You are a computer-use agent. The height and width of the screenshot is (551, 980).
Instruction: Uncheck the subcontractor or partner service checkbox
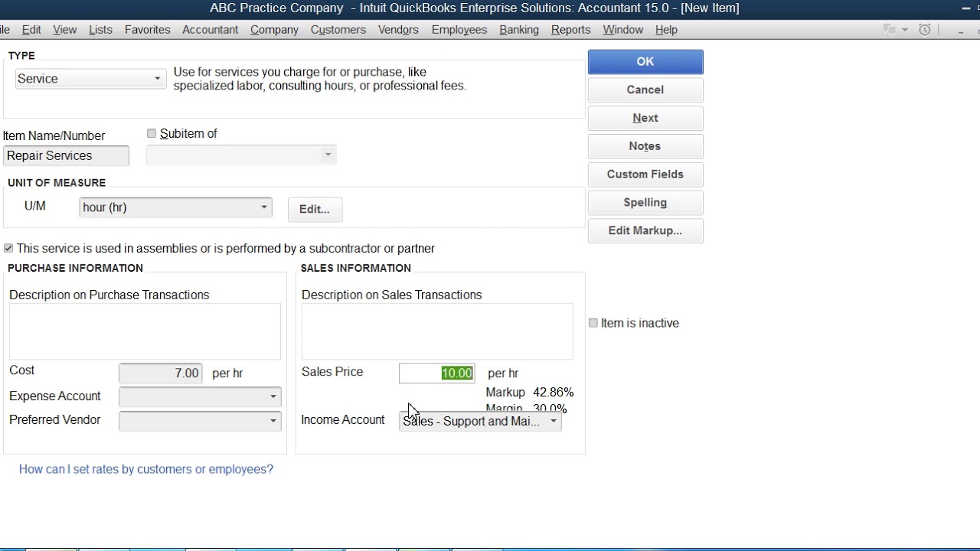tap(8, 248)
